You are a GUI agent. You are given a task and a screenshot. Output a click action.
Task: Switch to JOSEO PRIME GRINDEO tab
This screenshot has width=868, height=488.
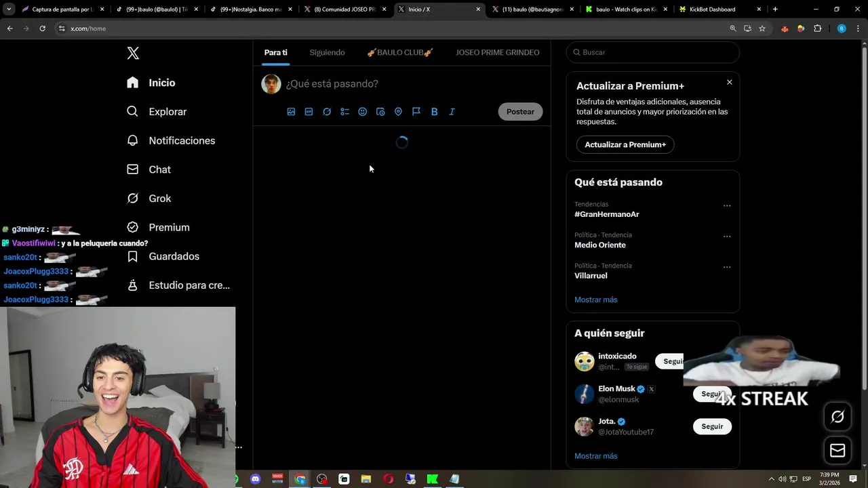(498, 52)
